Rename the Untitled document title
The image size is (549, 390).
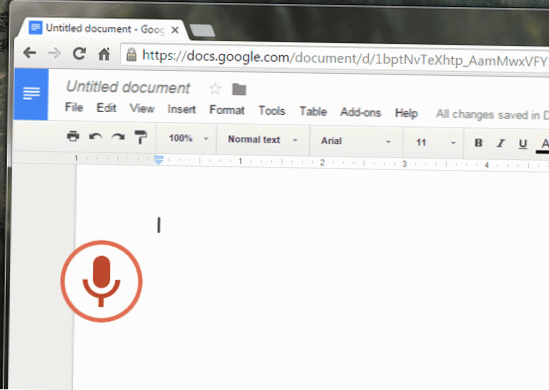coord(128,87)
